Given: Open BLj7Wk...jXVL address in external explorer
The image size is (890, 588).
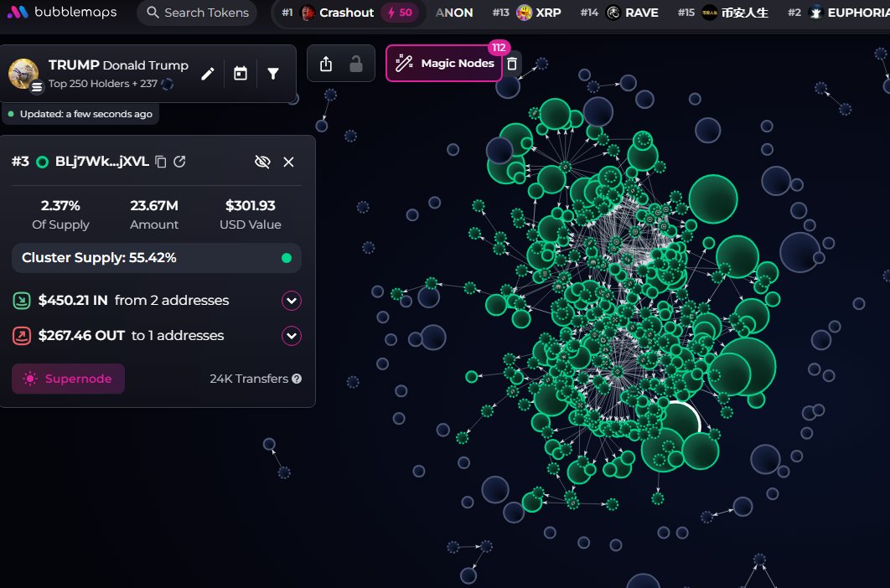Looking at the screenshot, I should [x=179, y=162].
